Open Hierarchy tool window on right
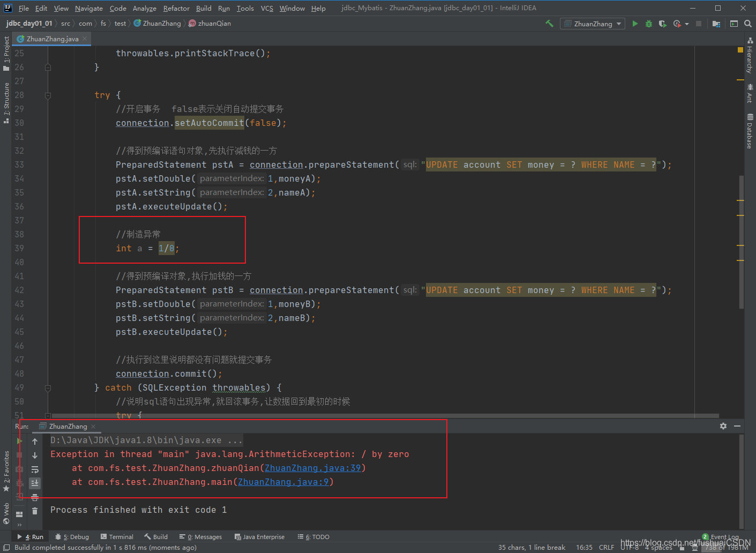Image resolution: width=756 pixels, height=553 pixels. click(x=750, y=56)
